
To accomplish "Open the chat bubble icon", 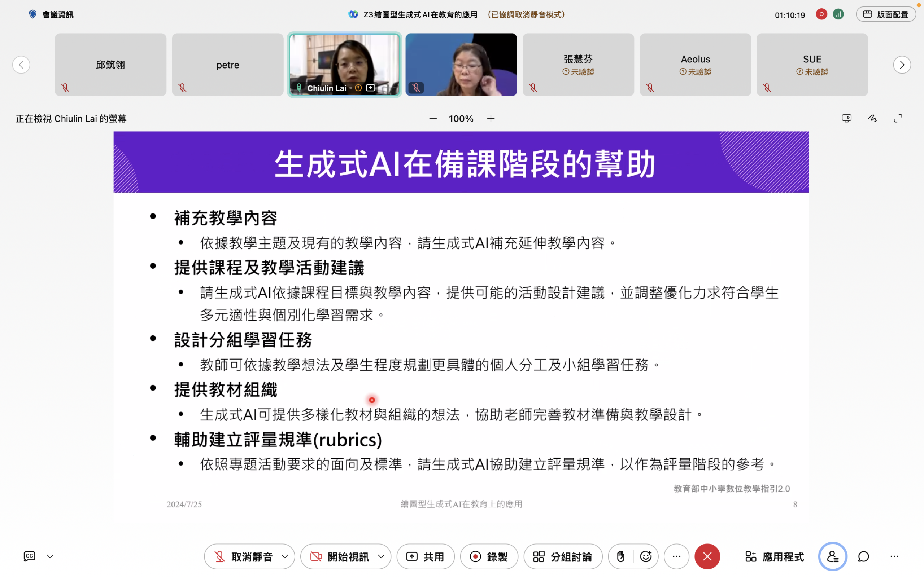I will point(864,556).
